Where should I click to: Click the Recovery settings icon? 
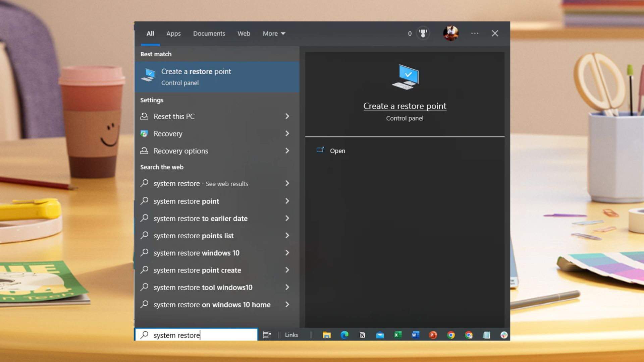(x=144, y=134)
